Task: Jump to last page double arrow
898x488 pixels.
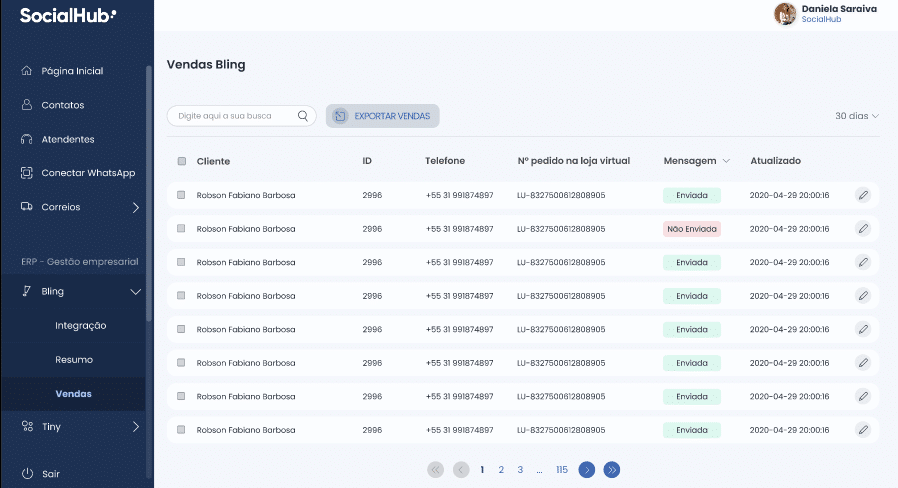Action: tap(612, 469)
